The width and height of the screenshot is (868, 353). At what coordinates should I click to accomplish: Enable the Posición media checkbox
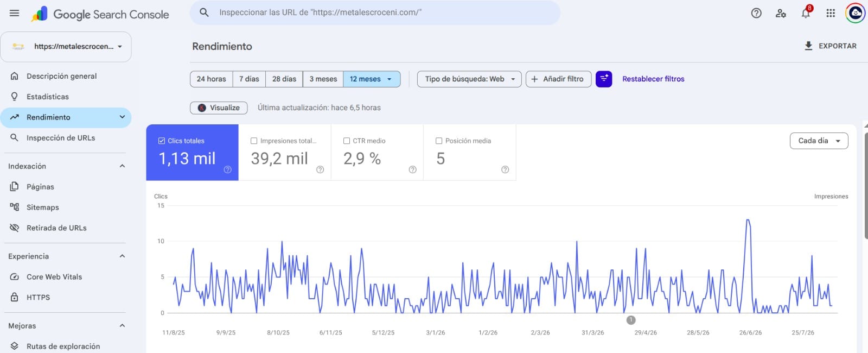click(439, 141)
